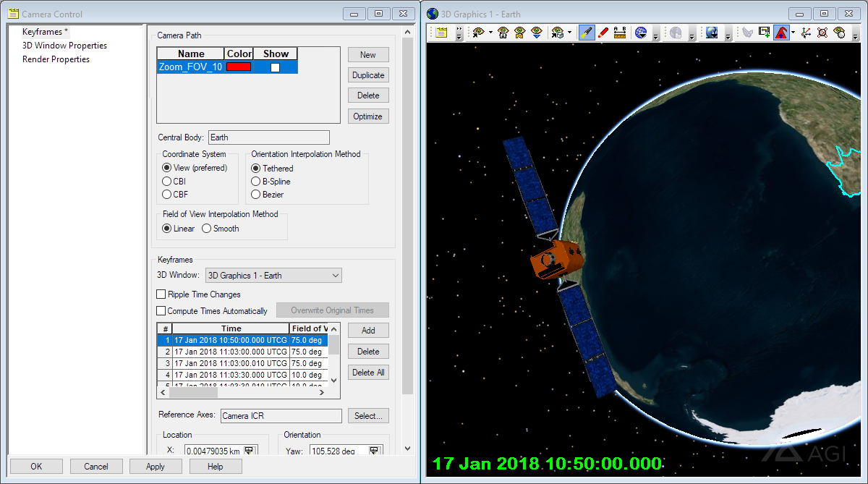Select Bezier orientation interpolation
The height and width of the screenshot is (484, 868).
[255, 195]
